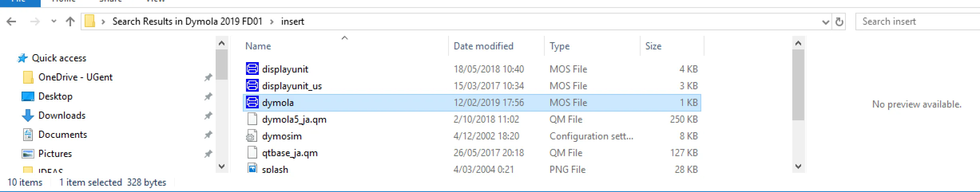
Task: Click the Back navigation arrow
Action: click(12, 22)
